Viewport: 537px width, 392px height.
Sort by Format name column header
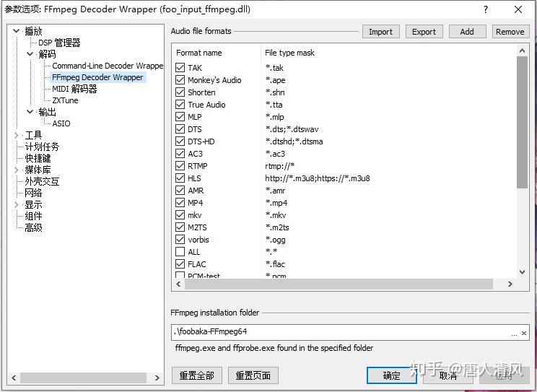point(199,53)
